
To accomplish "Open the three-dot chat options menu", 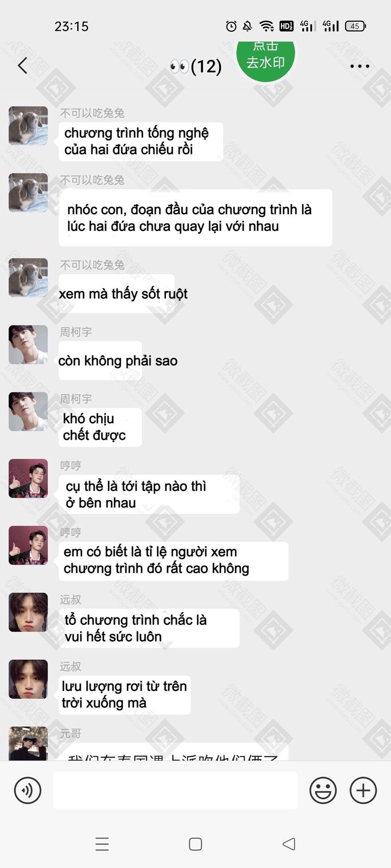I will (x=360, y=66).
